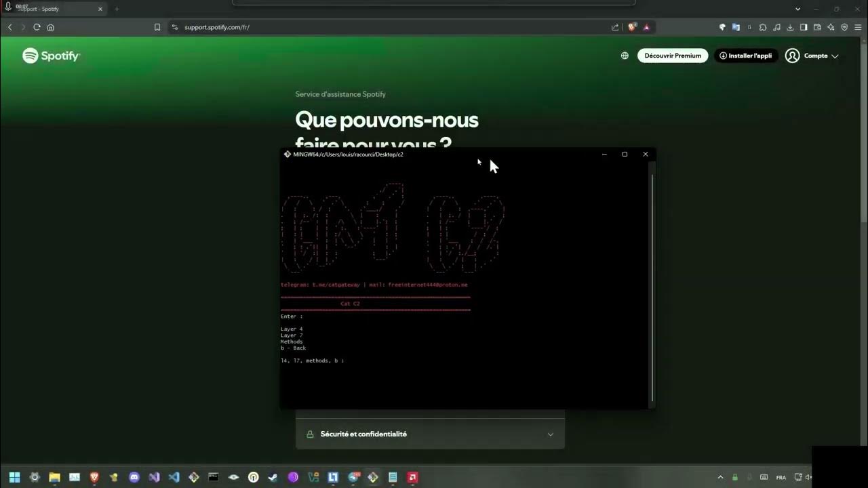Expand the Sécurité et confidentialité section
The image size is (868, 488).
pos(430,434)
